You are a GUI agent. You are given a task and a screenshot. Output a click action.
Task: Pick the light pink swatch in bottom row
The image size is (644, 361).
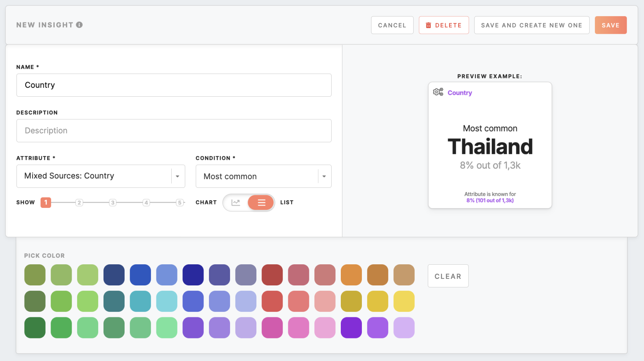click(325, 328)
